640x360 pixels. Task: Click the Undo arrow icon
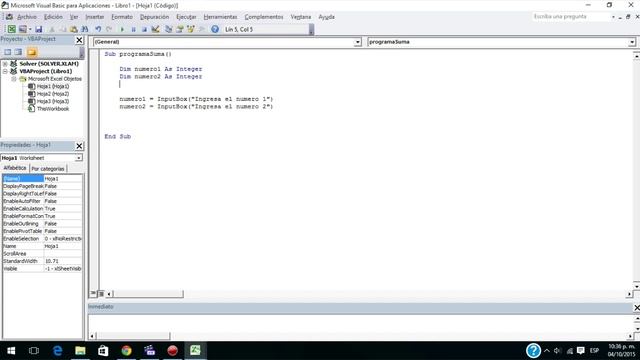pos(98,29)
